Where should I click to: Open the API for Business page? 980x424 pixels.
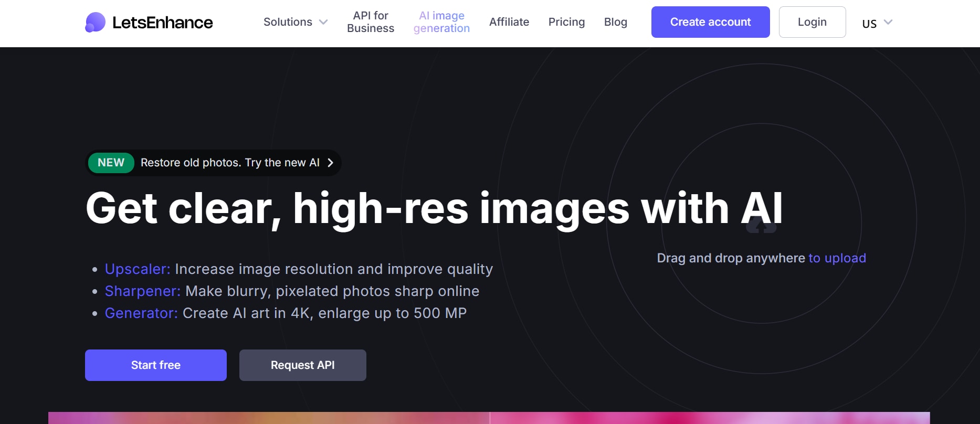pos(371,22)
